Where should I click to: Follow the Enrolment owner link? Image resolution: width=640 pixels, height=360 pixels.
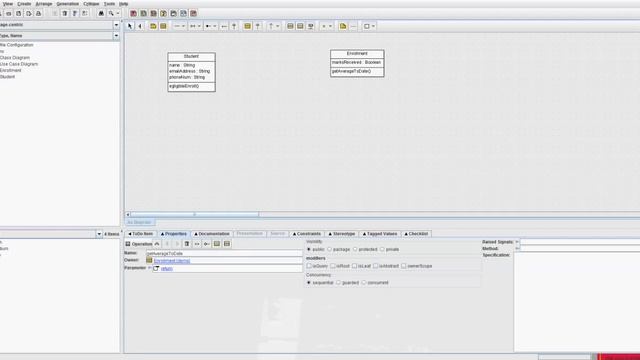(x=172, y=261)
